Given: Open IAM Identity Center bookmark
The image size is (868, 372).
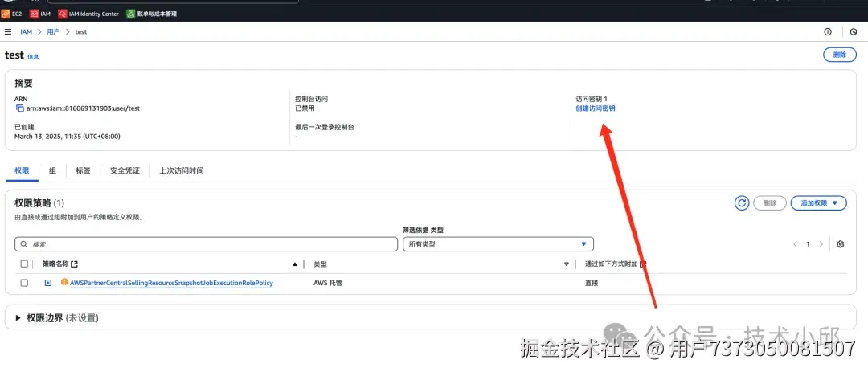Looking at the screenshot, I should [x=88, y=14].
